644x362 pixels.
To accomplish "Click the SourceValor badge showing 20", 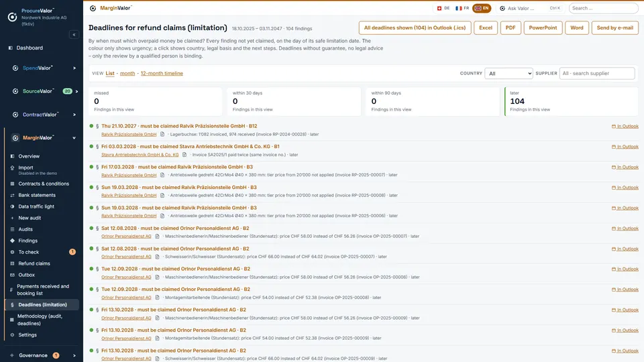I will (x=67, y=91).
